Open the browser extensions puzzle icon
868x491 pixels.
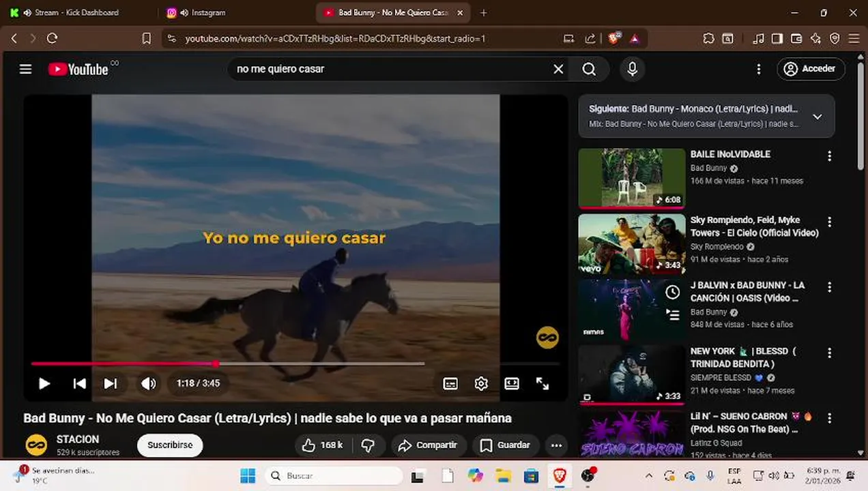[x=708, y=39]
